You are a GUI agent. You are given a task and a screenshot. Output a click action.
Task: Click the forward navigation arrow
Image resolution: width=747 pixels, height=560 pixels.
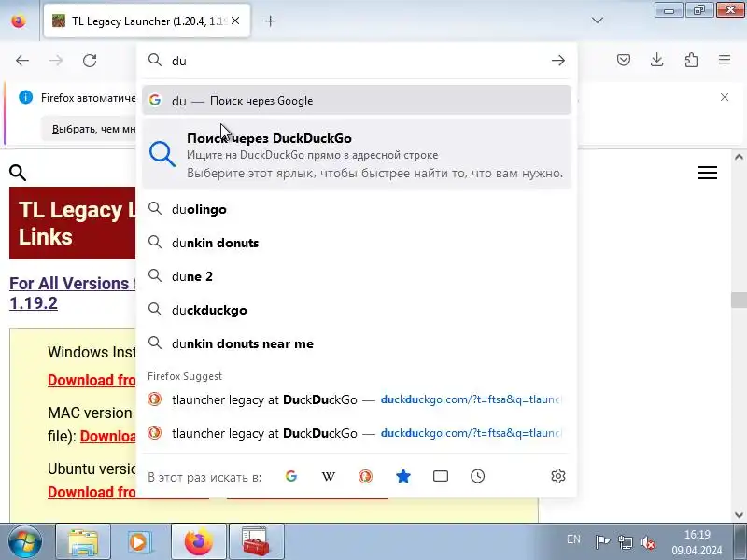(x=56, y=61)
